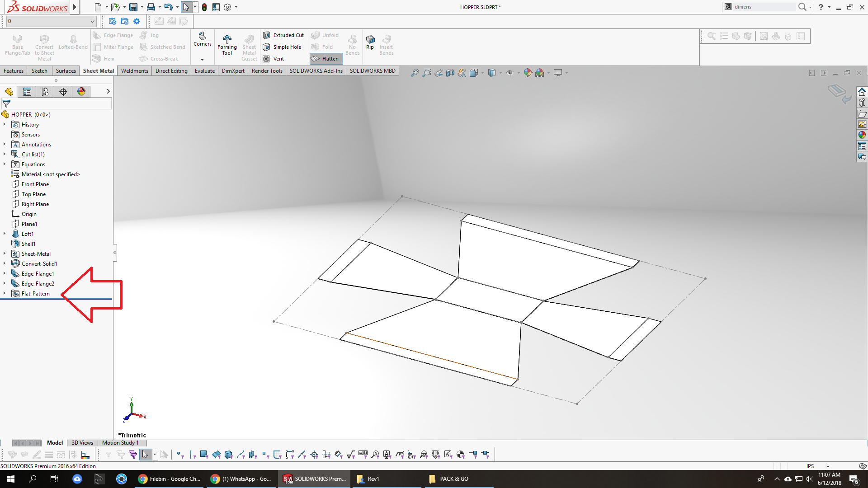
Task: Select the Vent tool
Action: coord(274,59)
